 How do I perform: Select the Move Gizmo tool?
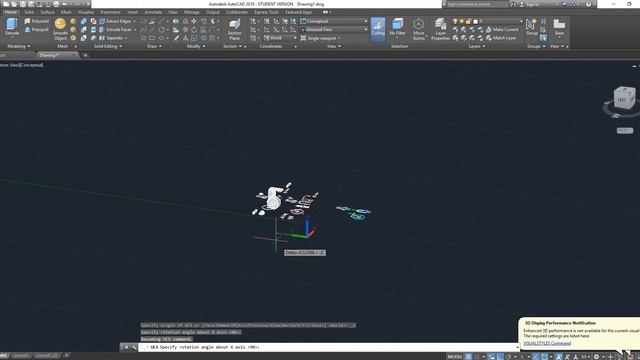pos(418,29)
